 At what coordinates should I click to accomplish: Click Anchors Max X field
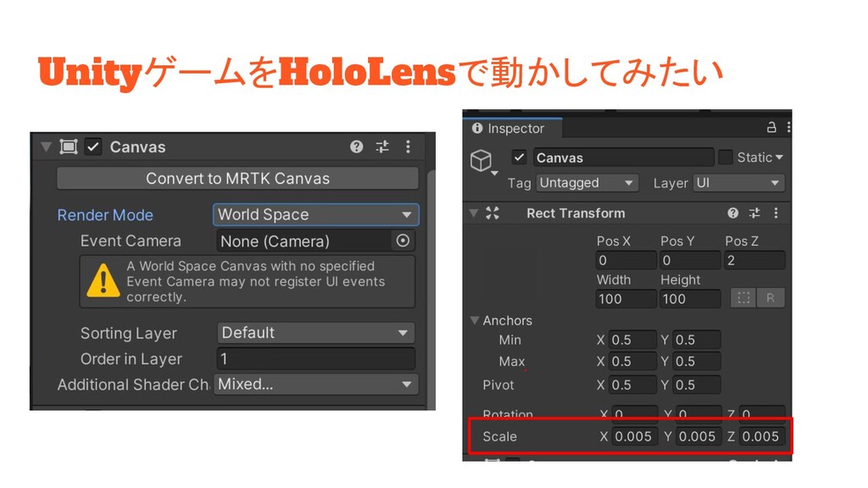(x=632, y=361)
